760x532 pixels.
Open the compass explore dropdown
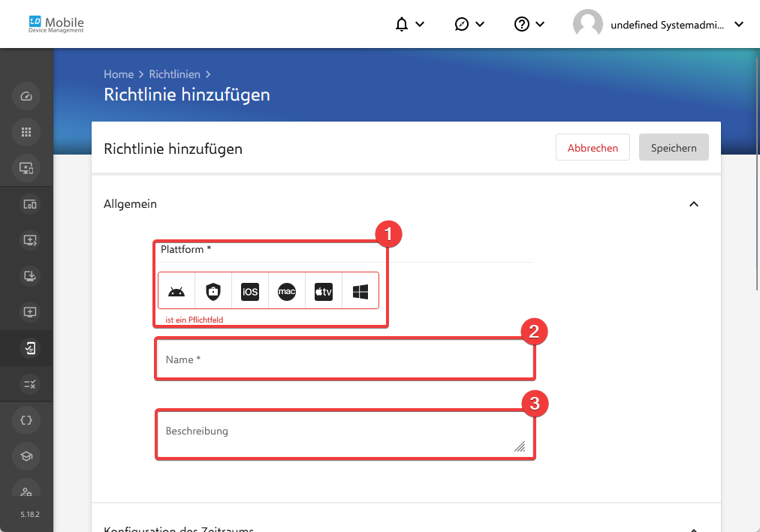[469, 24]
